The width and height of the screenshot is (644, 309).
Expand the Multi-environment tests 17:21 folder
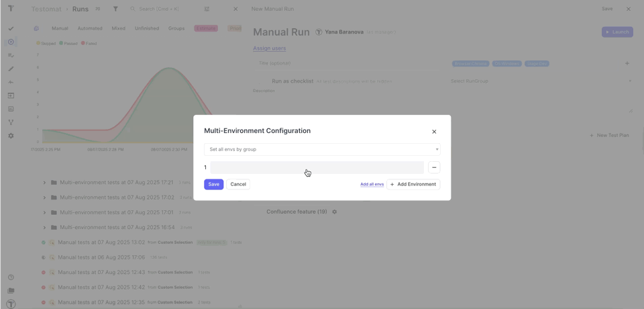coord(44,183)
